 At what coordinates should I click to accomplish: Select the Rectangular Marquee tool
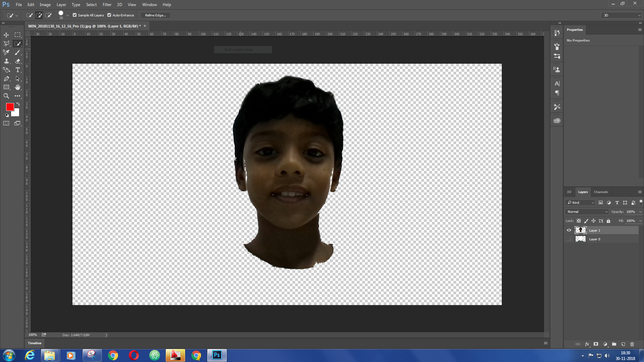(17, 35)
